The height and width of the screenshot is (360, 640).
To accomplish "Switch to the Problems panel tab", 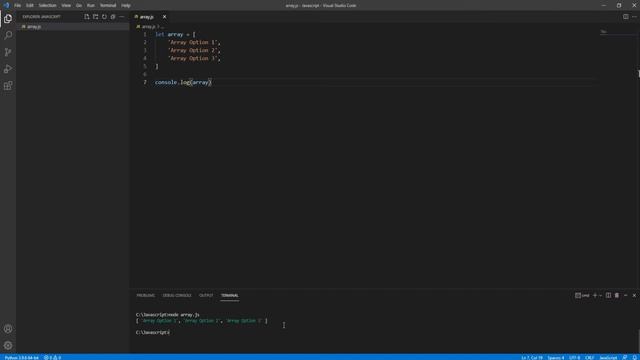I will tap(146, 296).
